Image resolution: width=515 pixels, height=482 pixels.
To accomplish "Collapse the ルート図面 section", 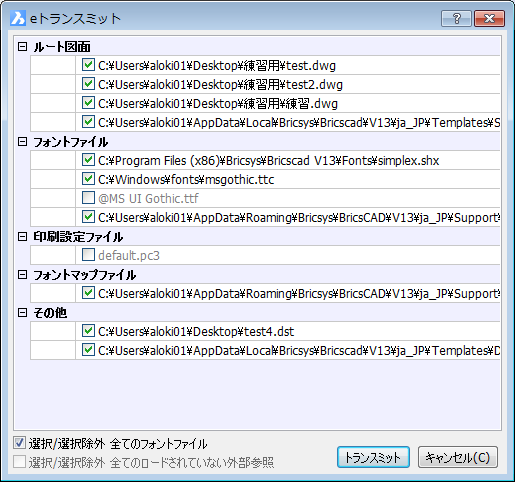I will coord(22,46).
